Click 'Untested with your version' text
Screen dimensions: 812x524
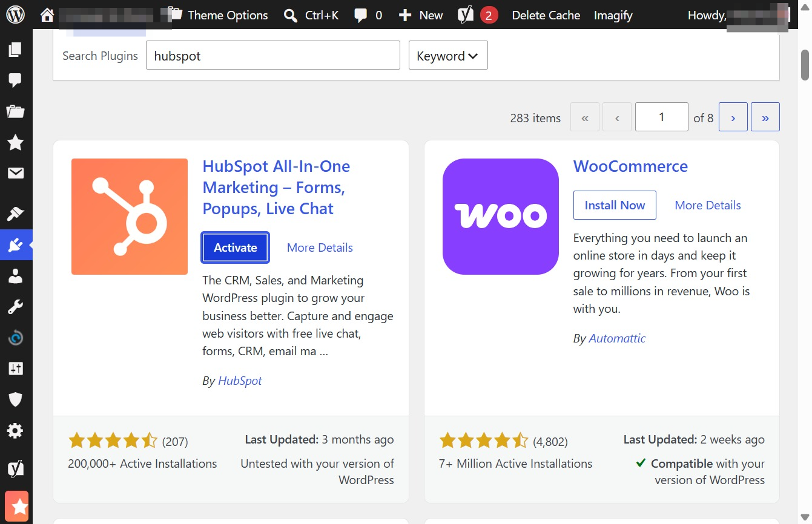[317, 471]
